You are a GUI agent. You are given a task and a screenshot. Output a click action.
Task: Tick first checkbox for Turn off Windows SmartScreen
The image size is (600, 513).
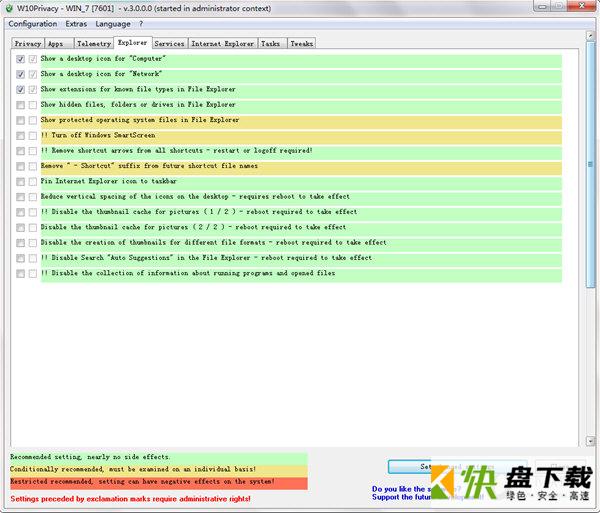(21, 135)
